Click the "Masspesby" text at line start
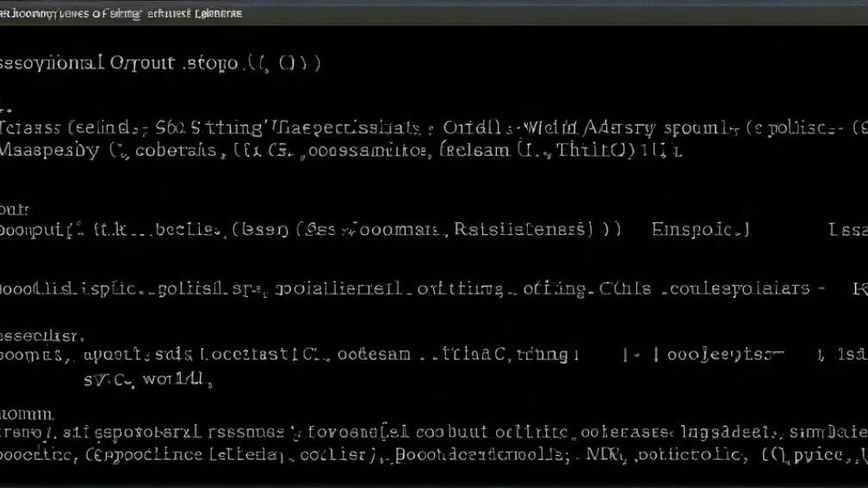This screenshot has height=488, width=868. click(x=49, y=151)
